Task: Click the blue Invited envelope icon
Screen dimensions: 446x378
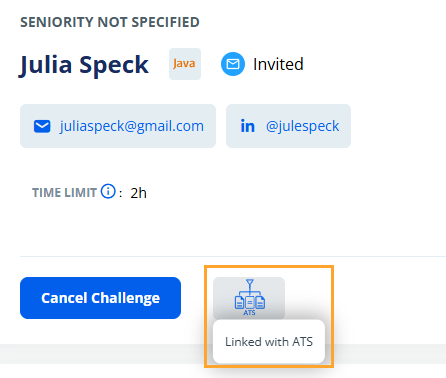Action: (233, 64)
